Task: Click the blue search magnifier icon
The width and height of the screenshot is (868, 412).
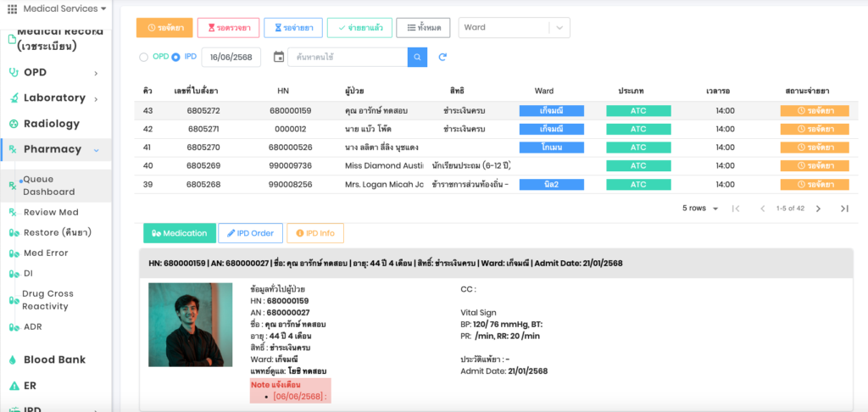Action: point(417,57)
